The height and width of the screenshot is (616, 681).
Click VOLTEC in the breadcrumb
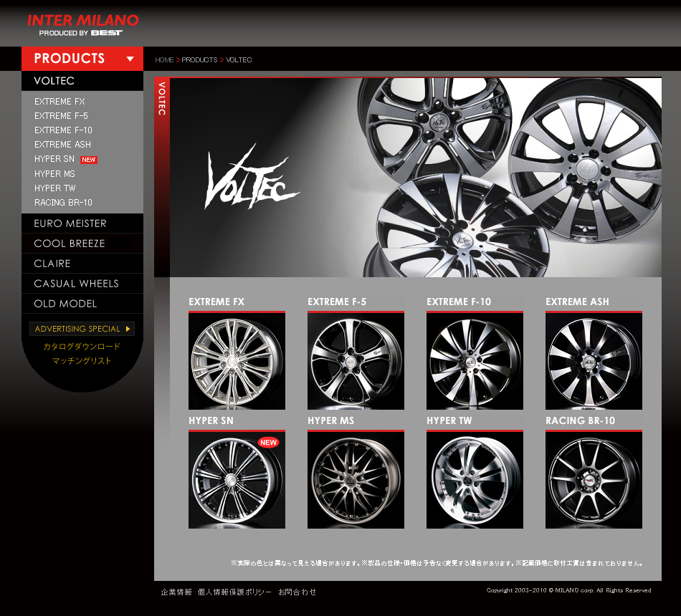[x=239, y=60]
